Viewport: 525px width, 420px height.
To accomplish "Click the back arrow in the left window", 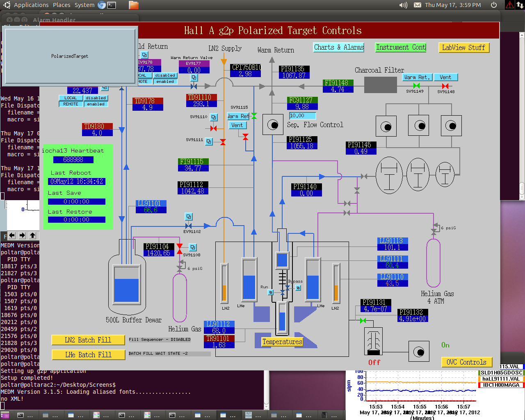I will point(12,235).
